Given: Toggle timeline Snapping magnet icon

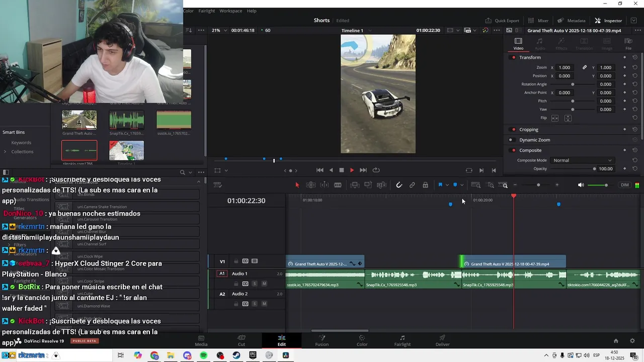Looking at the screenshot, I should 399,185.
